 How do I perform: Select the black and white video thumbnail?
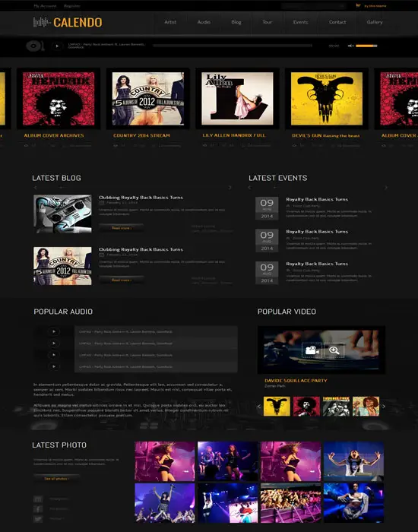point(336,406)
